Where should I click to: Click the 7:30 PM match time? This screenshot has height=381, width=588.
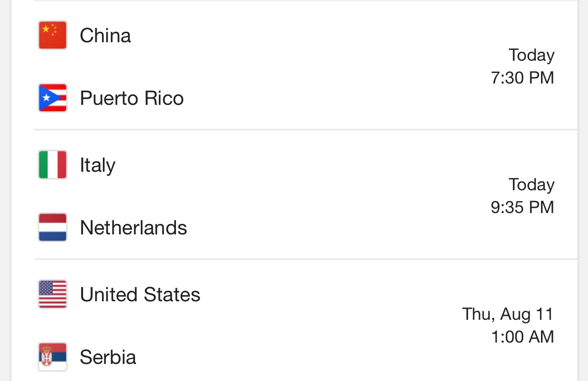(x=522, y=78)
